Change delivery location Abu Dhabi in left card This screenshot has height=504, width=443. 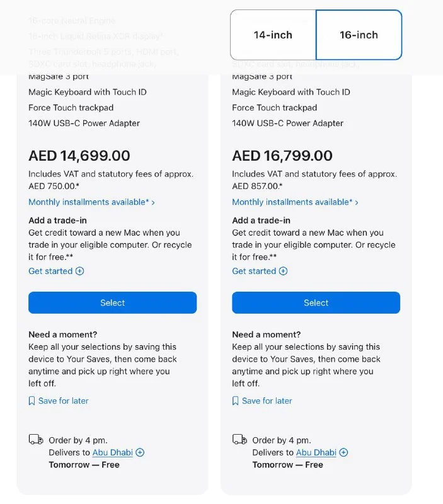[112, 452]
